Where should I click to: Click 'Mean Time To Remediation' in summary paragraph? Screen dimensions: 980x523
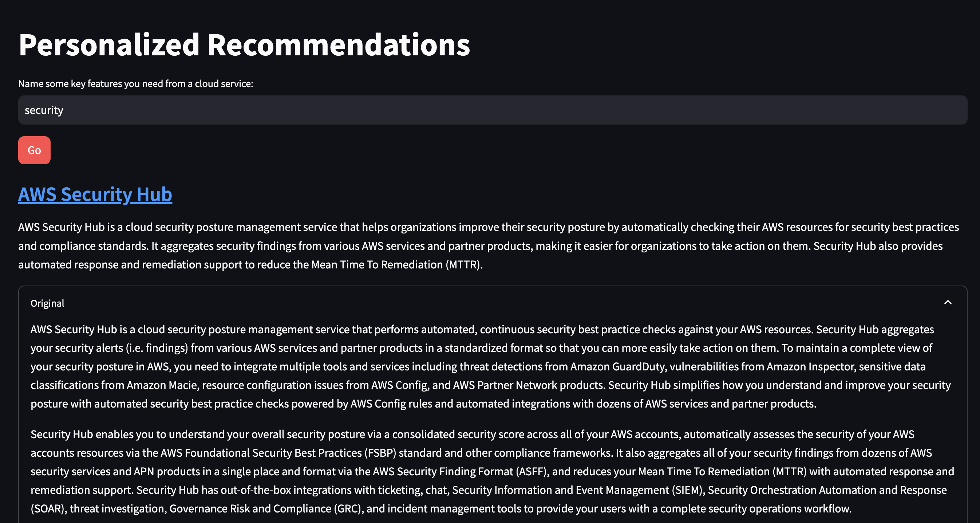tap(377, 264)
